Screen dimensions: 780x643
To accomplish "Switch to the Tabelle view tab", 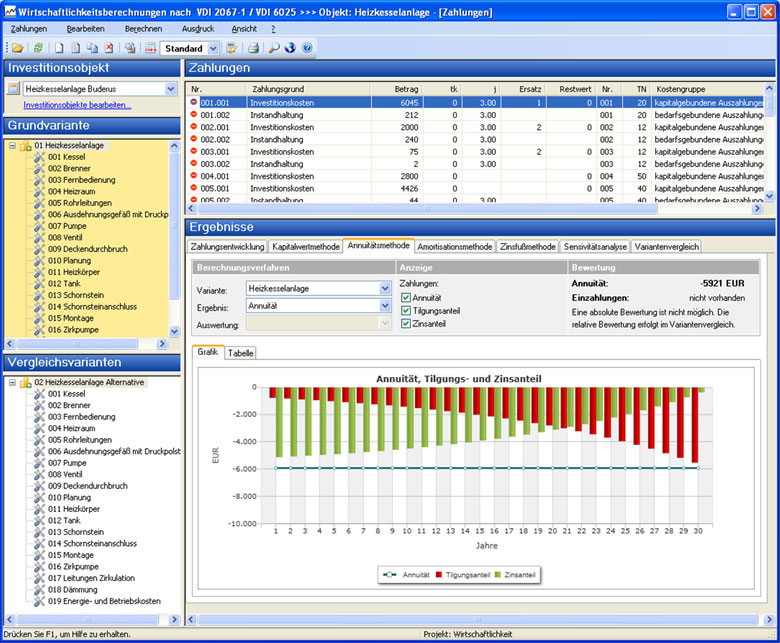I will [240, 353].
